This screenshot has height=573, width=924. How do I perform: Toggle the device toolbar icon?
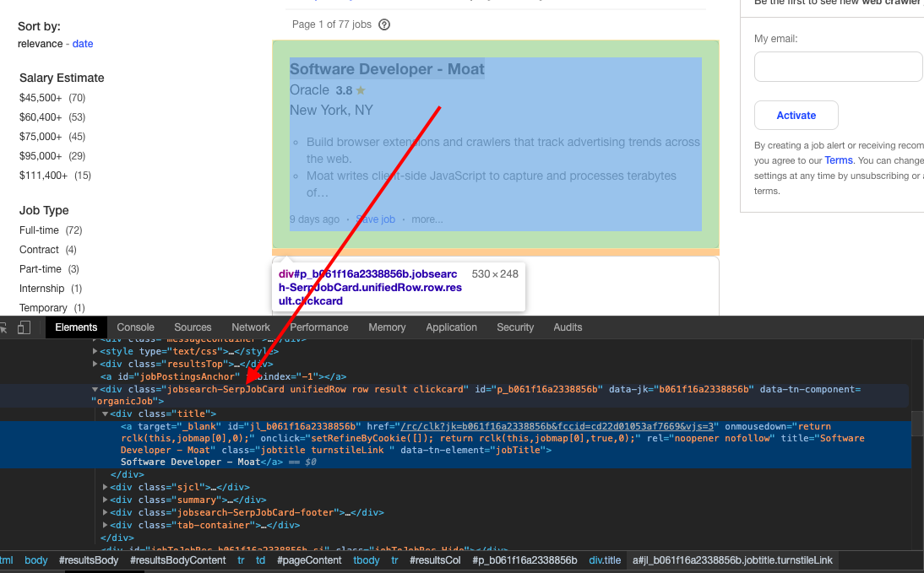coord(23,327)
